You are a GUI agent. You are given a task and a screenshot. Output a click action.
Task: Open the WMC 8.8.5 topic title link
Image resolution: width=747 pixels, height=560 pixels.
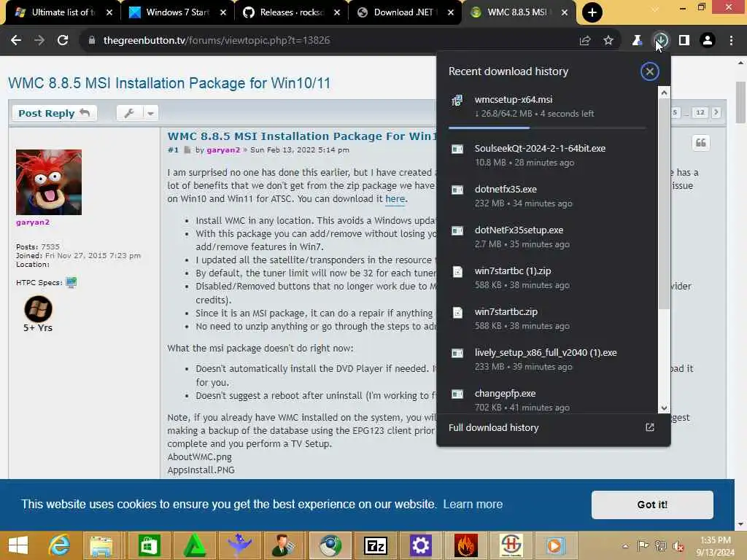tap(169, 83)
